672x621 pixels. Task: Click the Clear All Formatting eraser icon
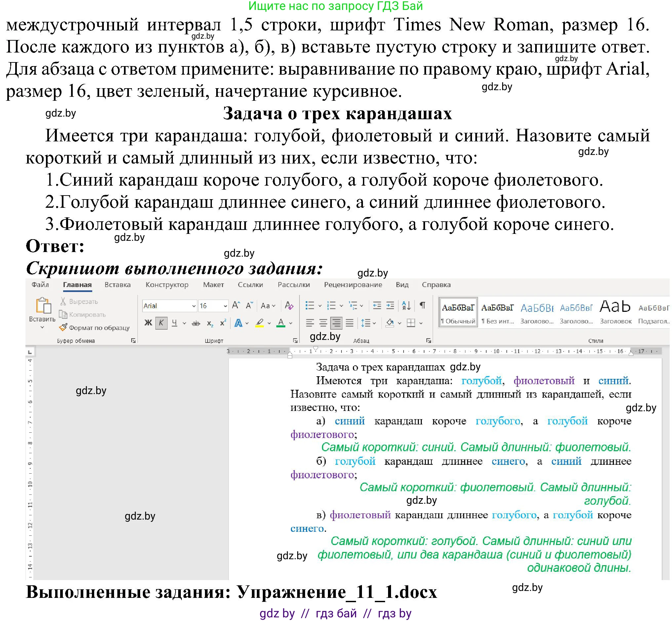click(289, 306)
